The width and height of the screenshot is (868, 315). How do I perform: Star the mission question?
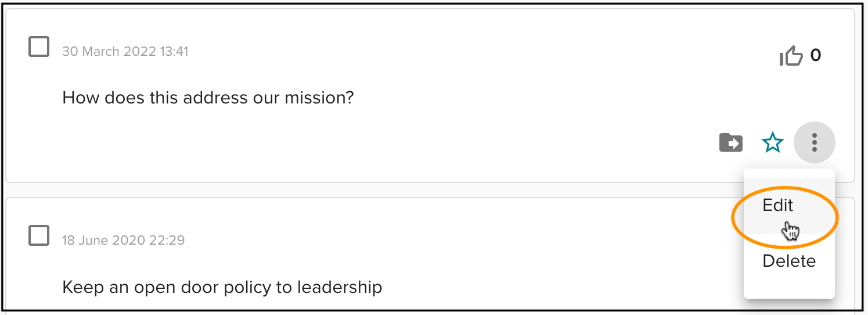pos(772,142)
